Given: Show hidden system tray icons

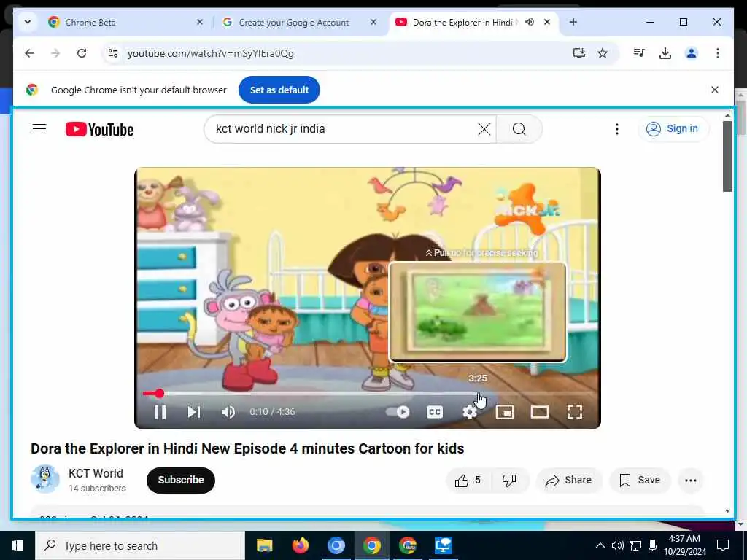Looking at the screenshot, I should point(600,545).
